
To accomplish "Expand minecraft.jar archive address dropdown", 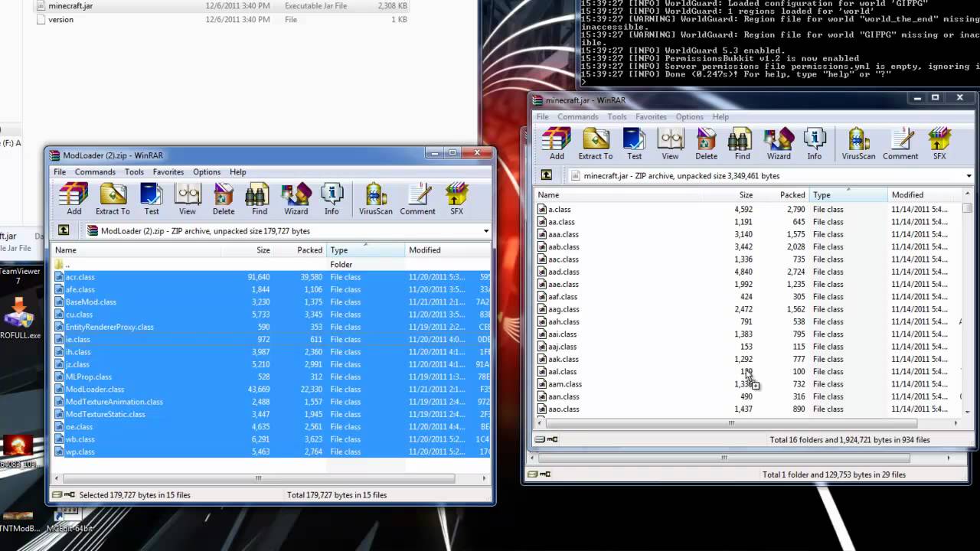I will coord(969,175).
